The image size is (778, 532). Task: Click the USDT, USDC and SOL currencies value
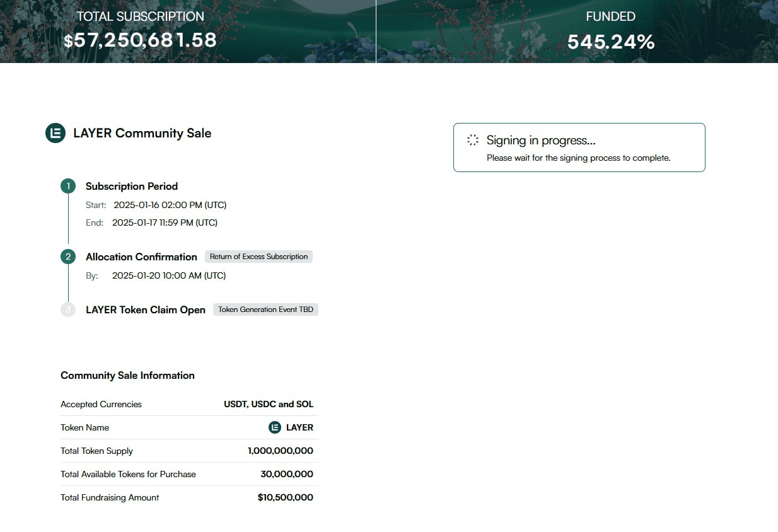(269, 404)
